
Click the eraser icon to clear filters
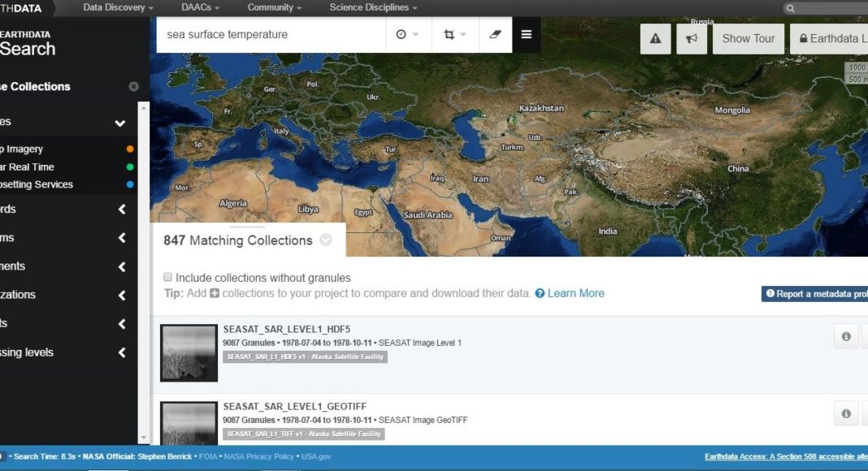click(x=495, y=35)
